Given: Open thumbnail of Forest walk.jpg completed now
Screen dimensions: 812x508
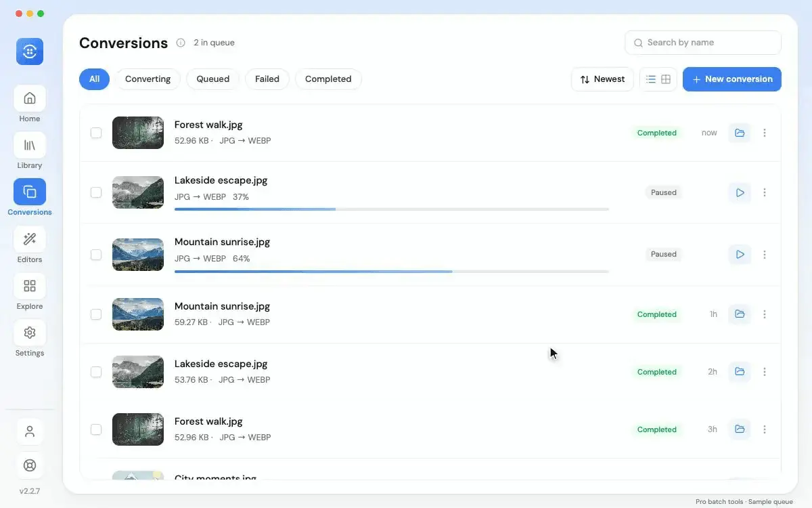Looking at the screenshot, I should point(138,133).
